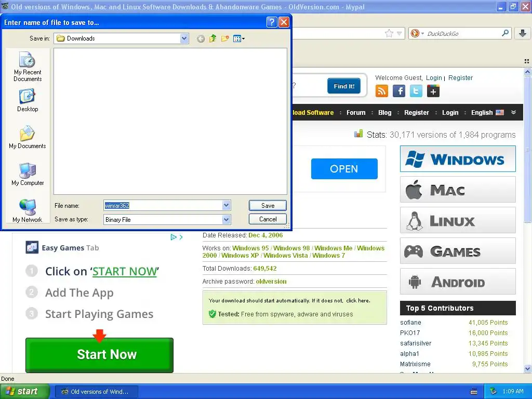The height and width of the screenshot is (399, 532).
Task: Click the File name field winrar362
Action: [163, 205]
